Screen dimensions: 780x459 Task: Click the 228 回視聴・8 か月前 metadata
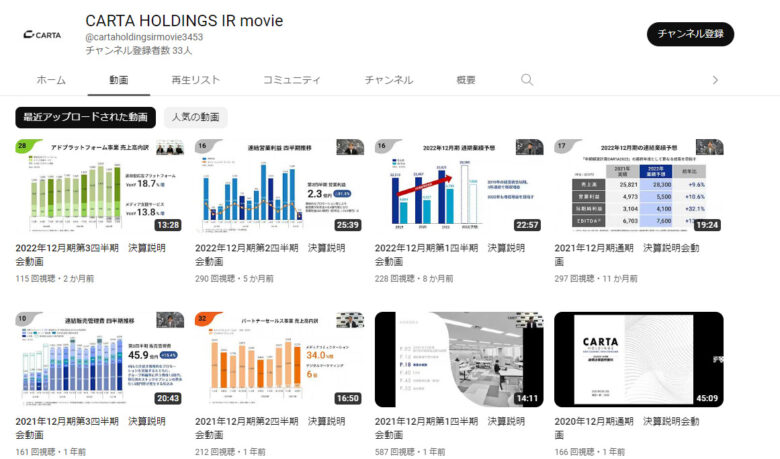(414, 278)
